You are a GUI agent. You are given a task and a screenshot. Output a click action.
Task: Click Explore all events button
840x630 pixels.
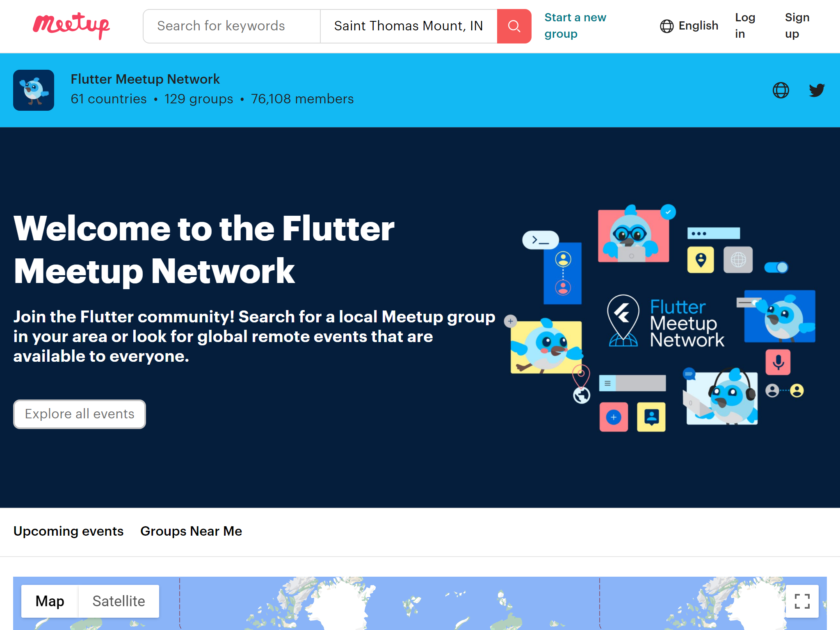tap(80, 414)
